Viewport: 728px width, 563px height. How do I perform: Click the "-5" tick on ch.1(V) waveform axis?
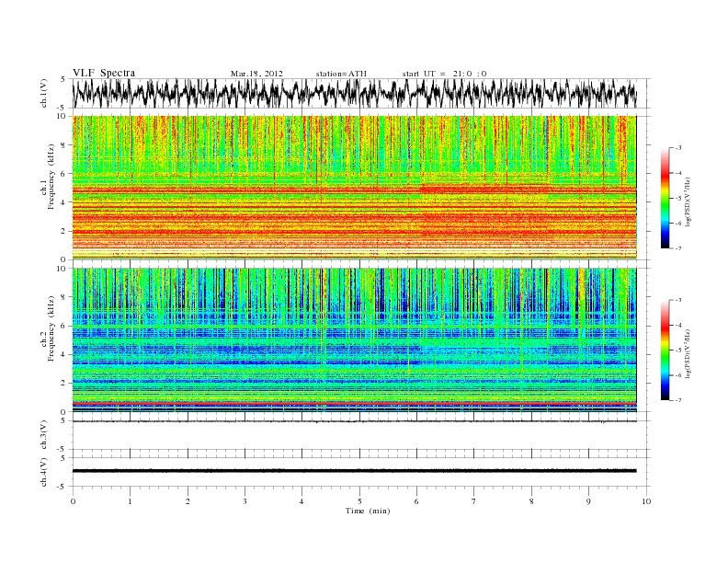point(63,108)
